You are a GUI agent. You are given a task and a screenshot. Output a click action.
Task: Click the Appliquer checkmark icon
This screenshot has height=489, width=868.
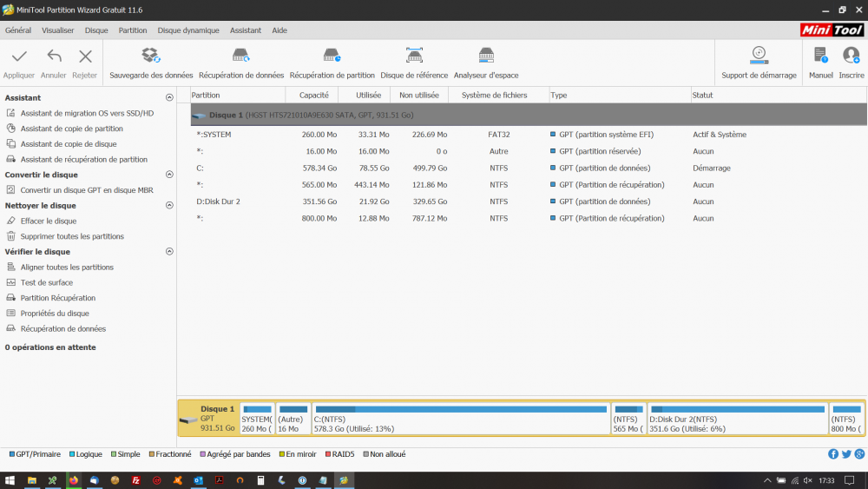[x=19, y=57]
